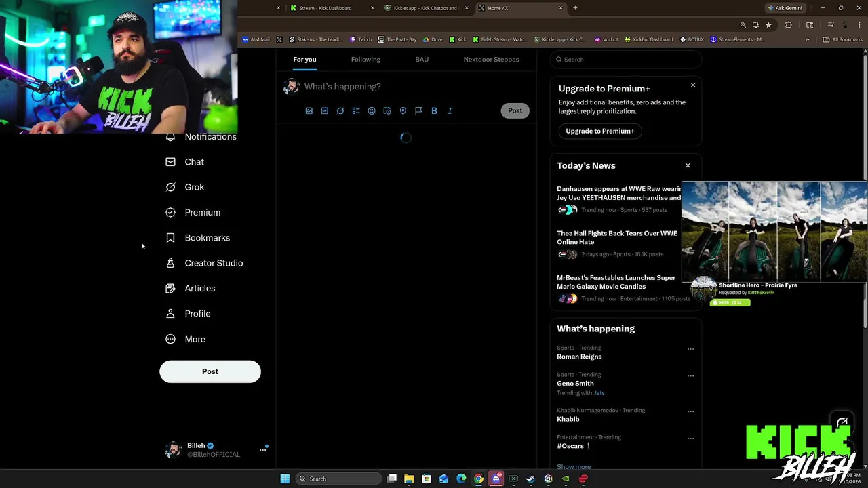The height and width of the screenshot is (488, 868).
Task: Tag a location on the post
Action: (403, 110)
